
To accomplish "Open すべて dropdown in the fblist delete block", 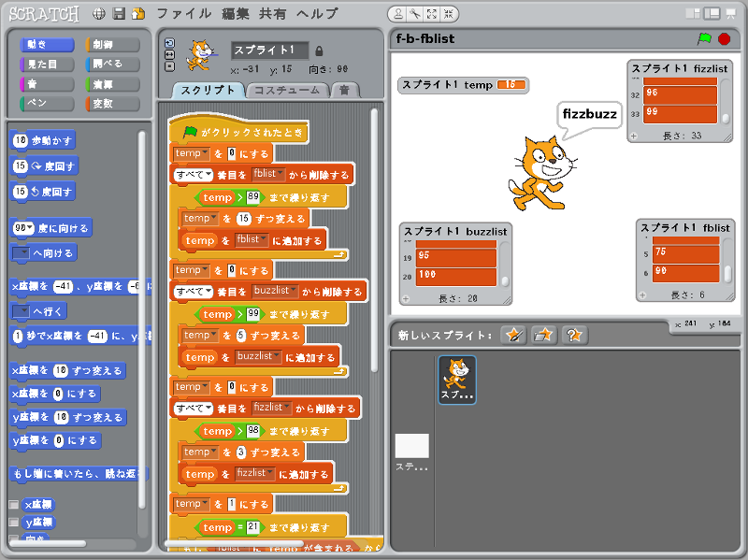I will click(194, 175).
